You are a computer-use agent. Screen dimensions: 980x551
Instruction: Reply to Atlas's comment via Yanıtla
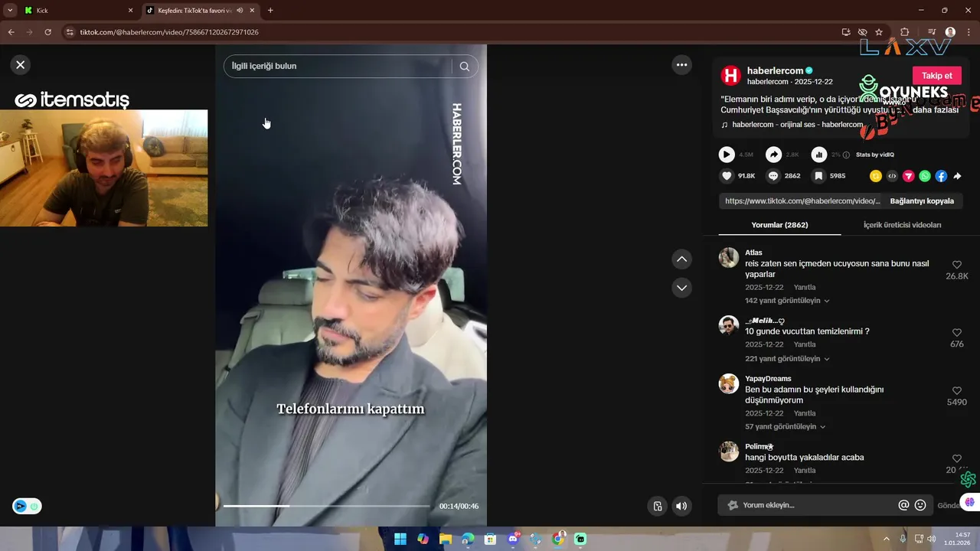point(804,288)
